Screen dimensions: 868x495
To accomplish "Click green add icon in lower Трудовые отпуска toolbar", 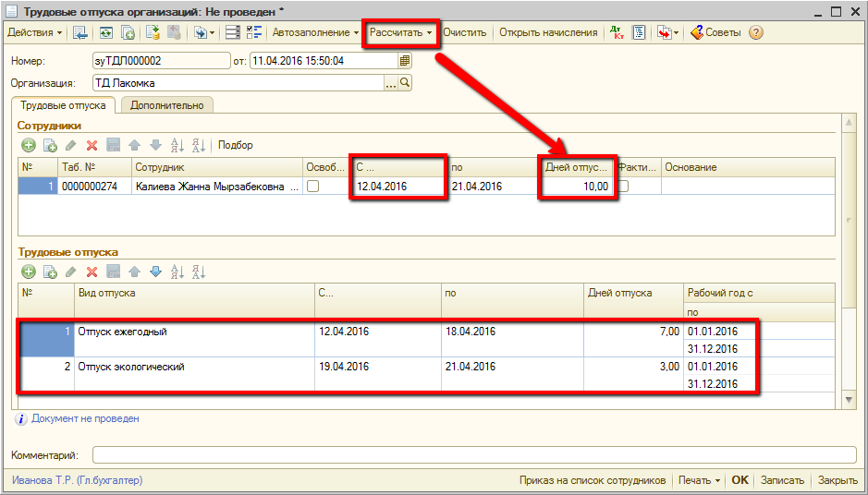I will tap(28, 272).
